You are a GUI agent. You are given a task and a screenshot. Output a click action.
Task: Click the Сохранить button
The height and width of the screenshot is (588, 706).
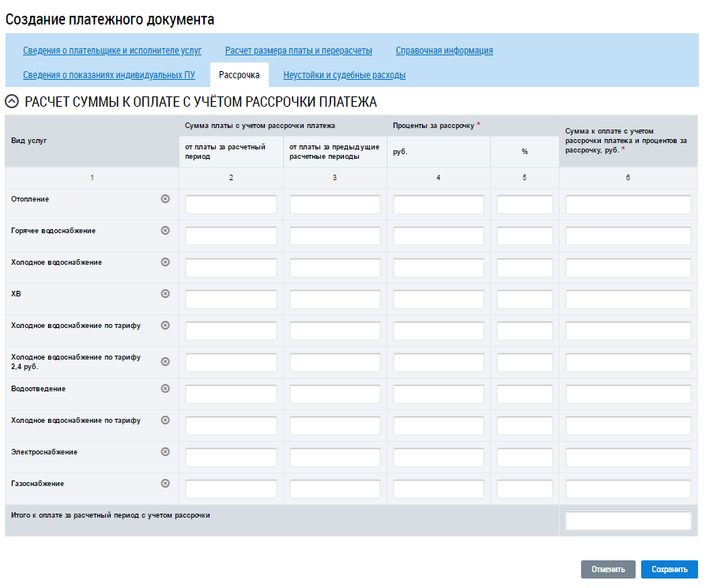(669, 569)
